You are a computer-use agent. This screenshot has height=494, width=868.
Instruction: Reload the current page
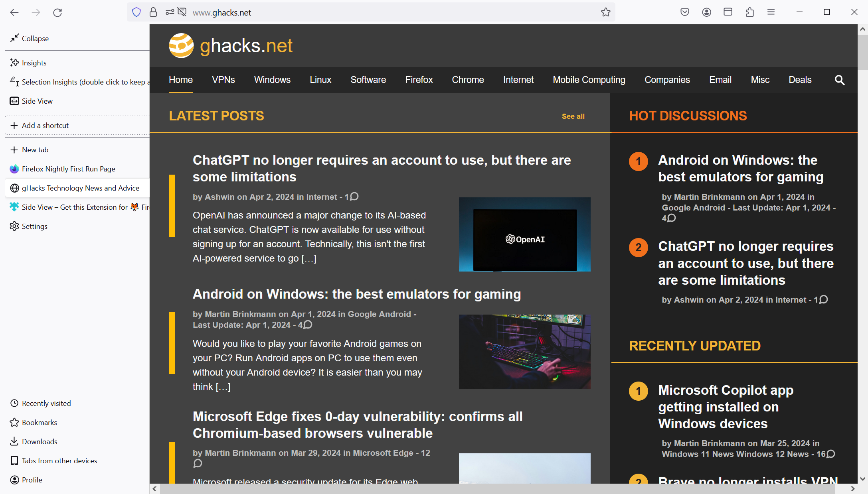click(x=57, y=12)
